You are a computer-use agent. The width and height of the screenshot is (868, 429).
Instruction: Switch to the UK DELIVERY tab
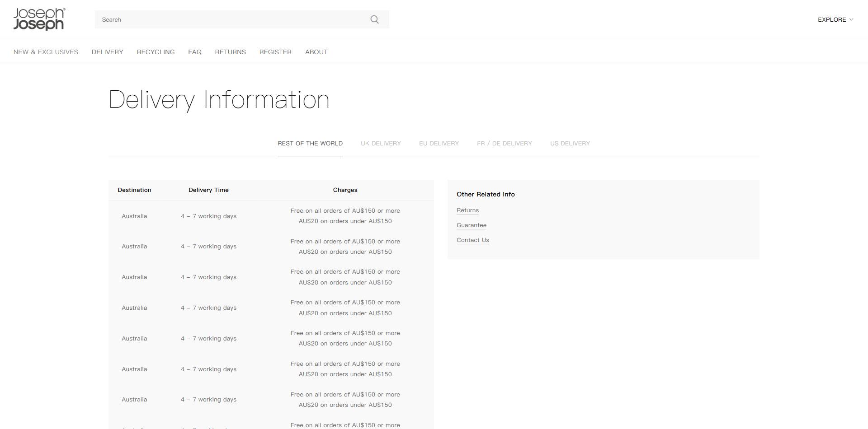pos(381,144)
